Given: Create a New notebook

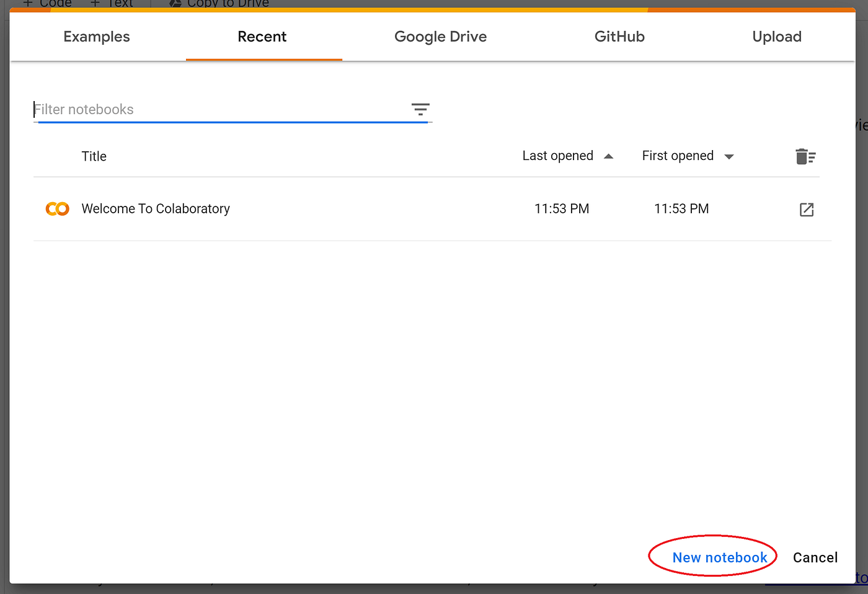Looking at the screenshot, I should pyautogui.click(x=720, y=557).
